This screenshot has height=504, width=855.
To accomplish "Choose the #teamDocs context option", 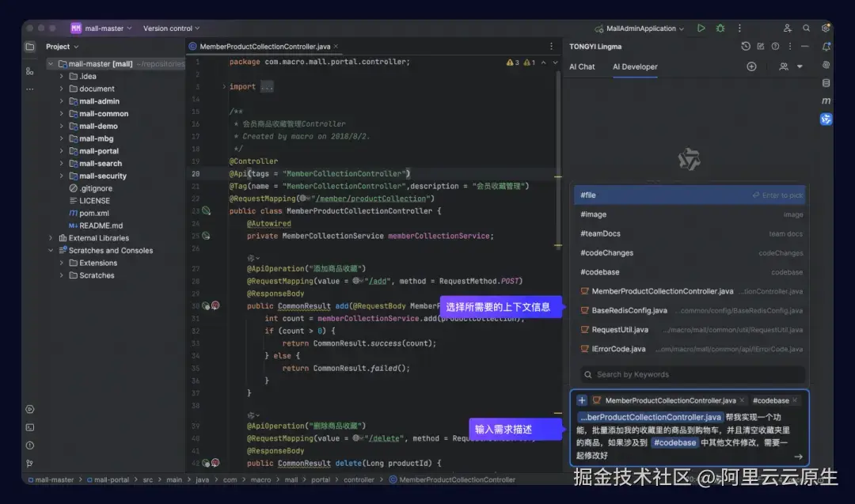I will coord(690,233).
